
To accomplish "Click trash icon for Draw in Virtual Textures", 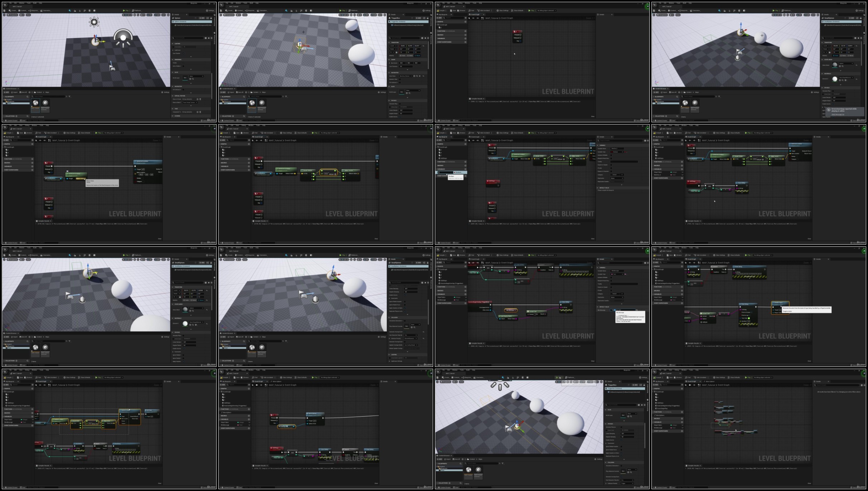I will click(x=200, y=99).
